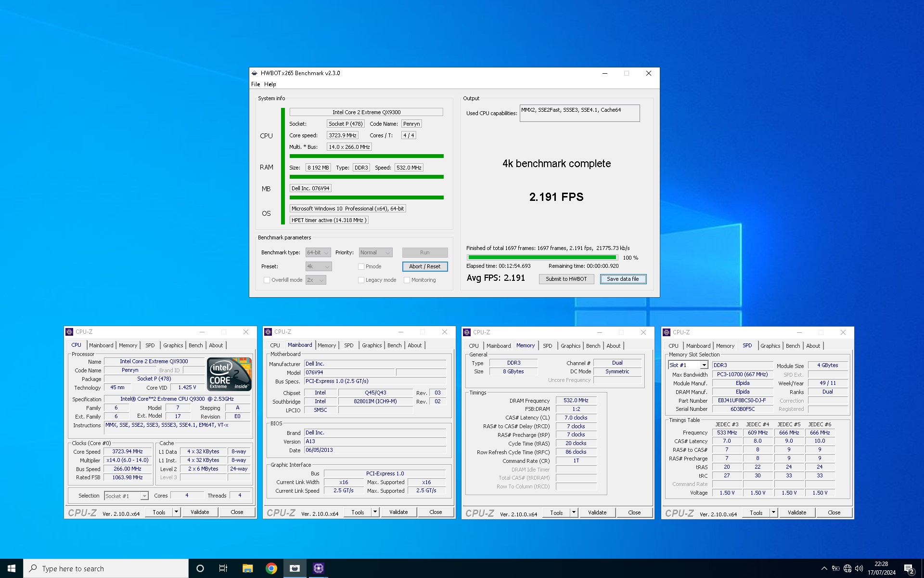
Task: Click the BIOS Version A13 value
Action: coord(375,441)
